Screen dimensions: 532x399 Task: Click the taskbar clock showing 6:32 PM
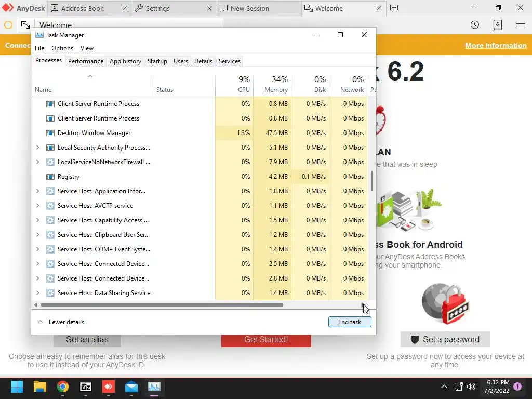[497, 387]
